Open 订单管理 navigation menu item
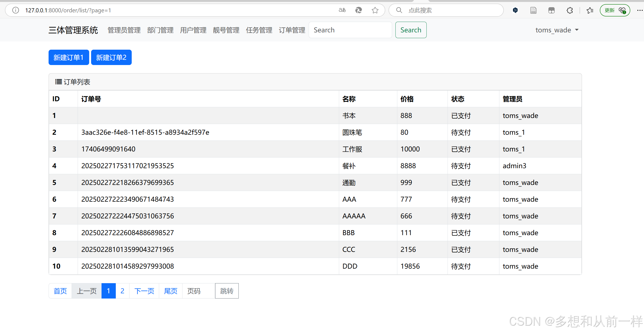This screenshot has width=644, height=332. (x=292, y=30)
